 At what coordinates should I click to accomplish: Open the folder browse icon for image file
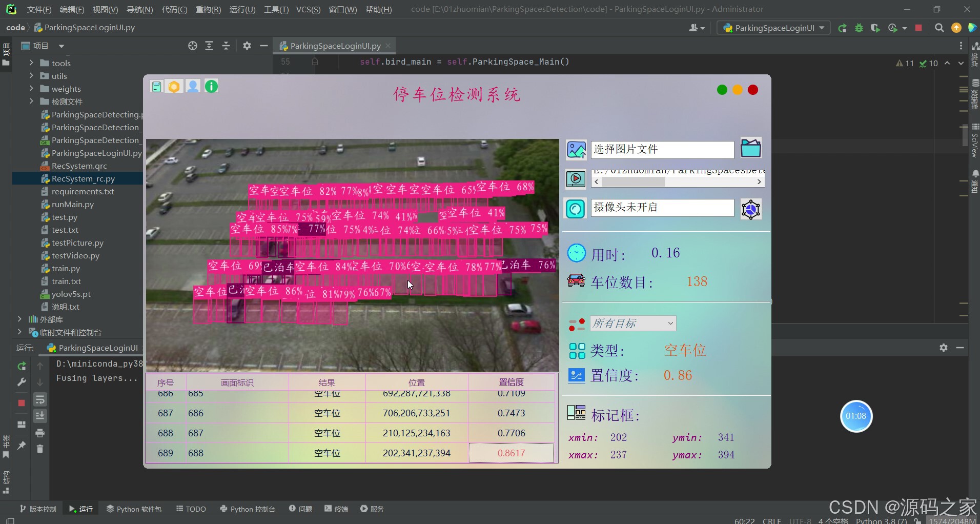click(751, 148)
